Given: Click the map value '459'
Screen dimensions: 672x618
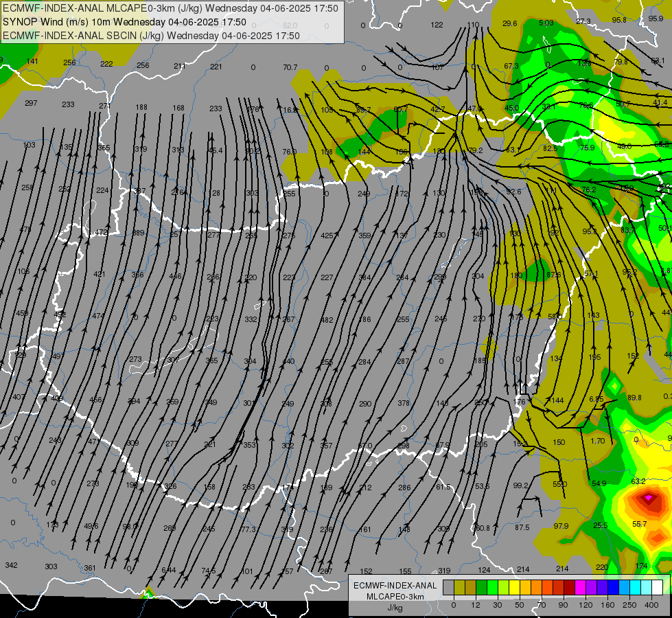Looking at the screenshot, I should [x=22, y=313].
